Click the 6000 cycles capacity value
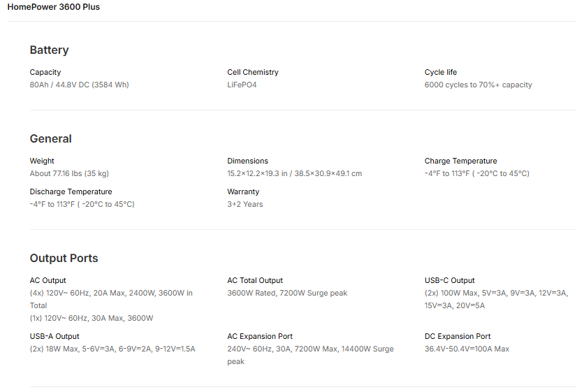The width and height of the screenshot is (577, 392). [478, 85]
